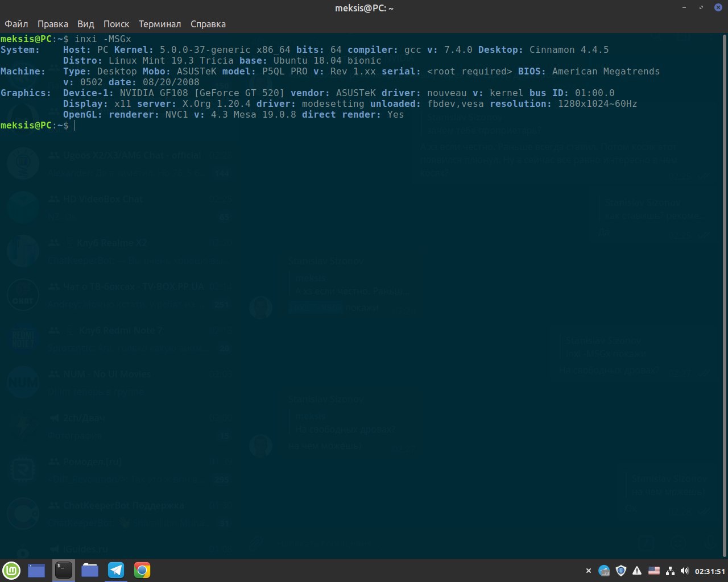This screenshot has height=582, width=728.
Task: Select the Terminal icon in the taskbar
Action: coord(64,570)
